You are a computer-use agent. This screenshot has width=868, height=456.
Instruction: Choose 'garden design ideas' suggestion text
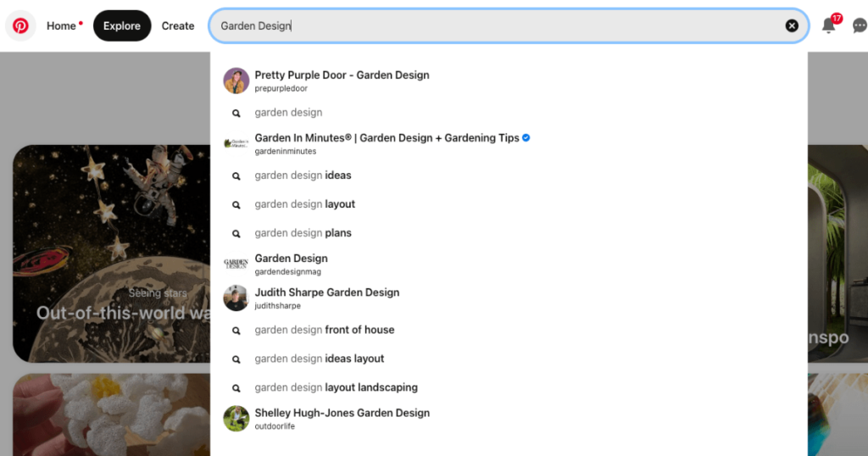click(303, 175)
